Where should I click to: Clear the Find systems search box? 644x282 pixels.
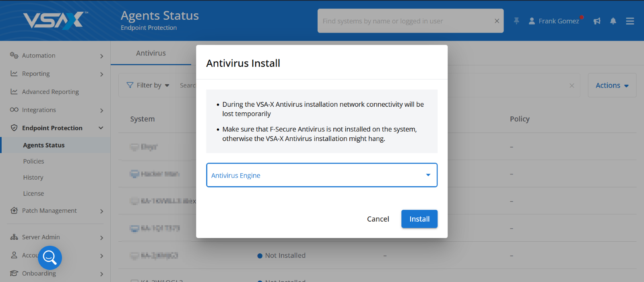pos(497,21)
